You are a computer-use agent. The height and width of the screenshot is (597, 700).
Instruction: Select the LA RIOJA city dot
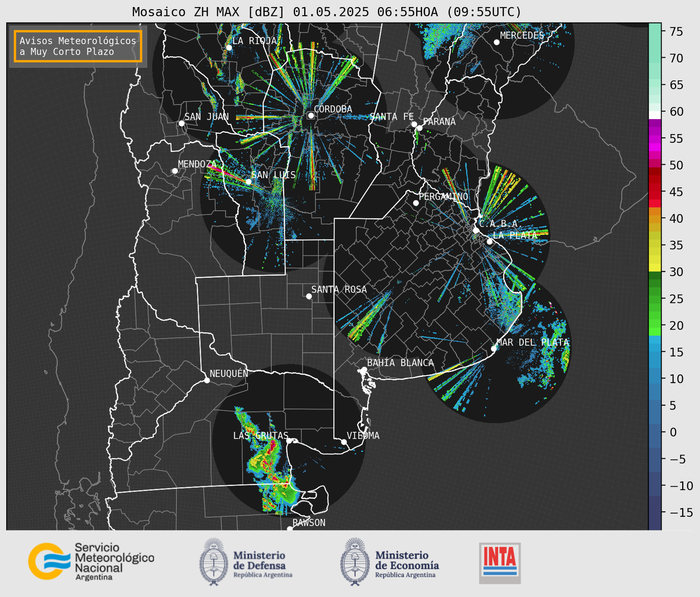tap(229, 48)
